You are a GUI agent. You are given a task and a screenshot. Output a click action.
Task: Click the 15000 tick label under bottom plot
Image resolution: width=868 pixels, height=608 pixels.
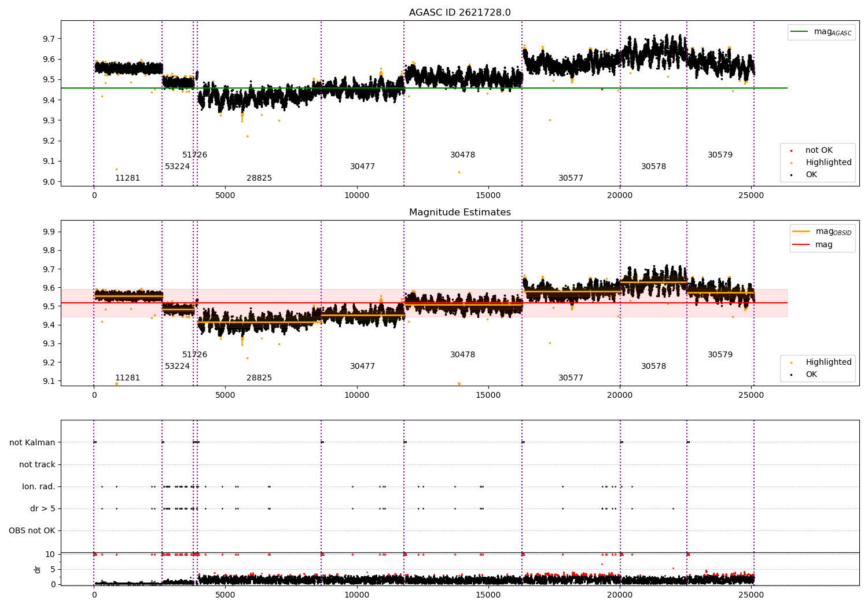tap(488, 595)
